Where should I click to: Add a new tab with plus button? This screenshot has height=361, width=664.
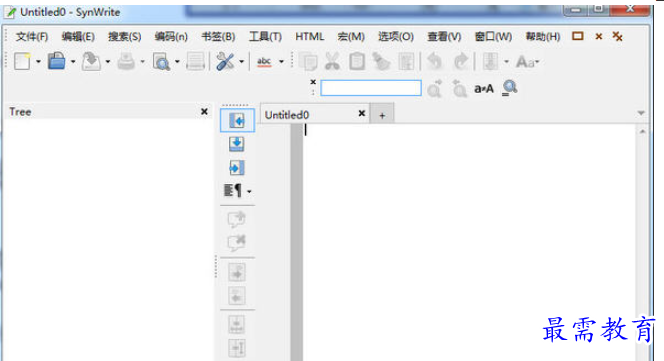(382, 115)
